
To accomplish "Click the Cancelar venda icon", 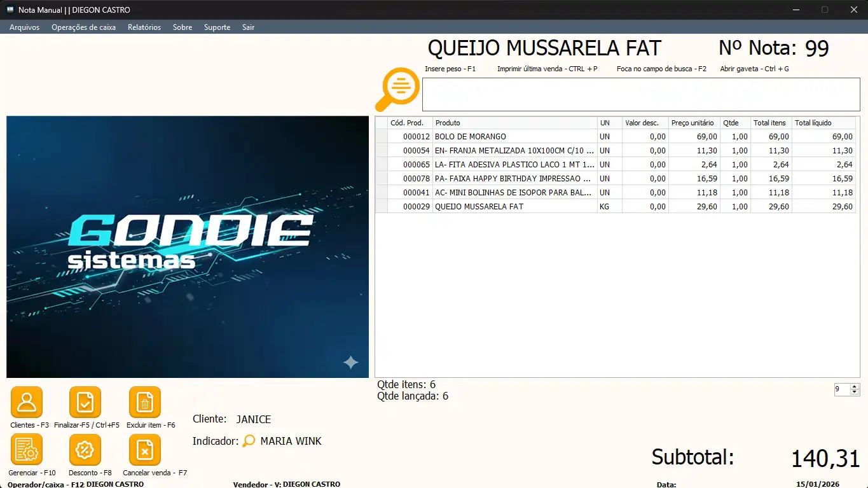I will click(145, 450).
